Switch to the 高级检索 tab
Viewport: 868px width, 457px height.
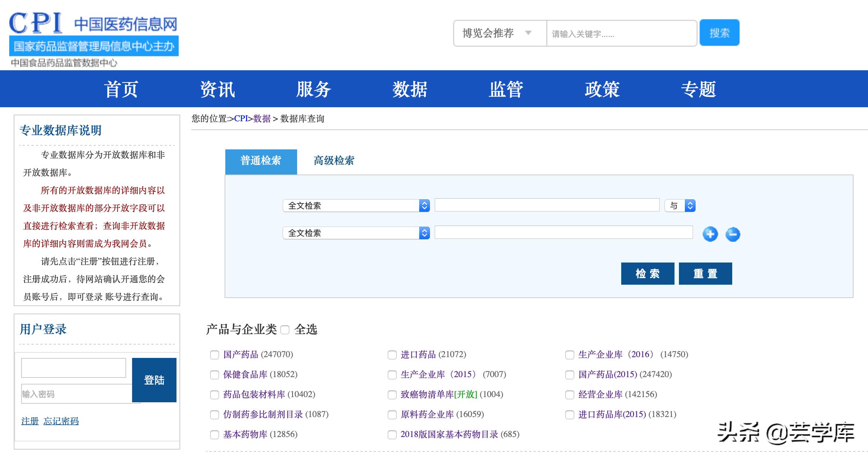[334, 161]
